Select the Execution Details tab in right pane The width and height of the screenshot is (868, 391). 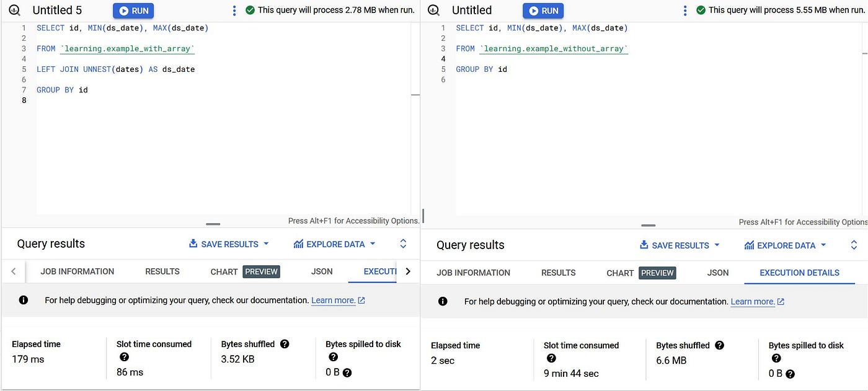coord(799,273)
